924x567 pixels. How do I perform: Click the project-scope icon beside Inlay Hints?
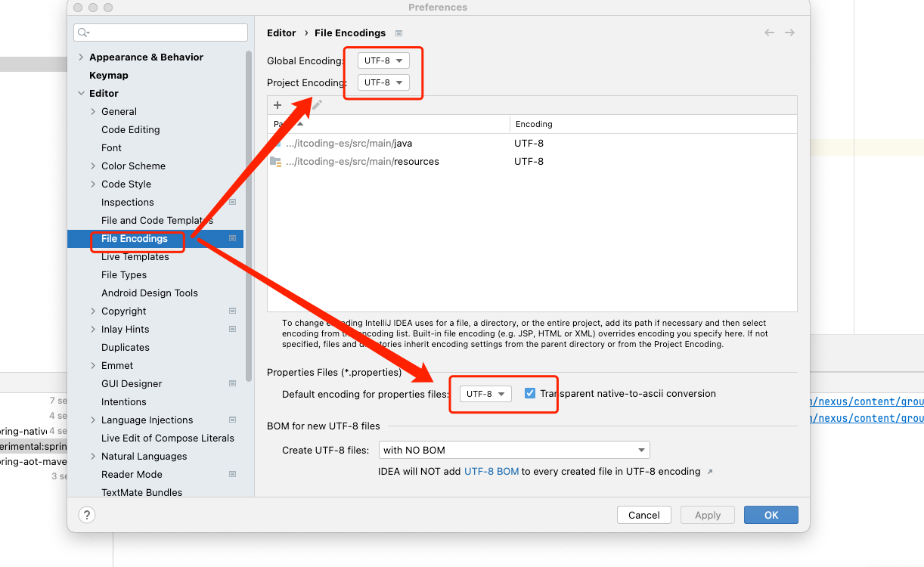pos(232,329)
